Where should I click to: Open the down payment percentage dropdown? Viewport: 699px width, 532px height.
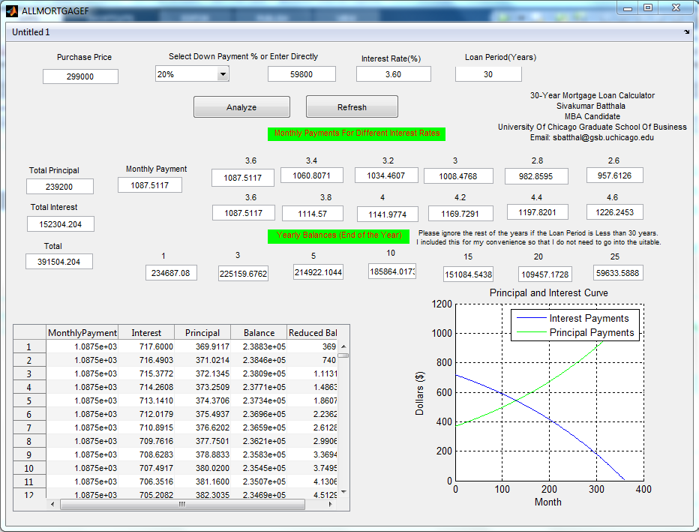click(x=223, y=74)
